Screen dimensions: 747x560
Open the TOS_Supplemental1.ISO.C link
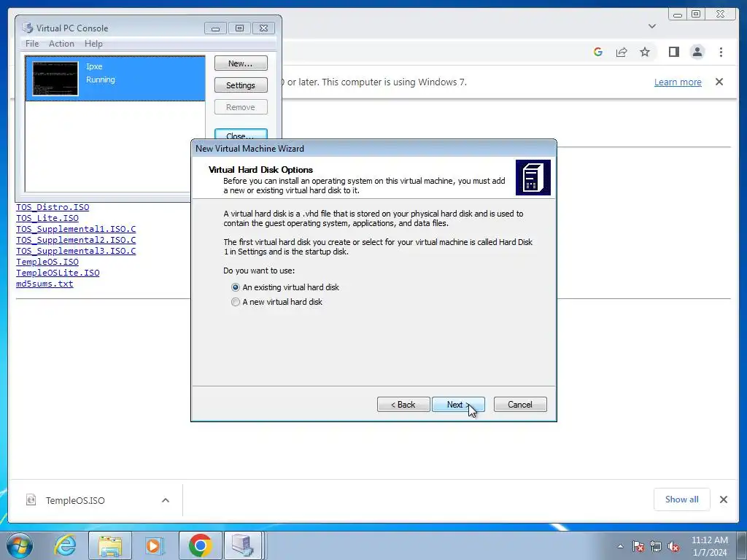[76, 229]
